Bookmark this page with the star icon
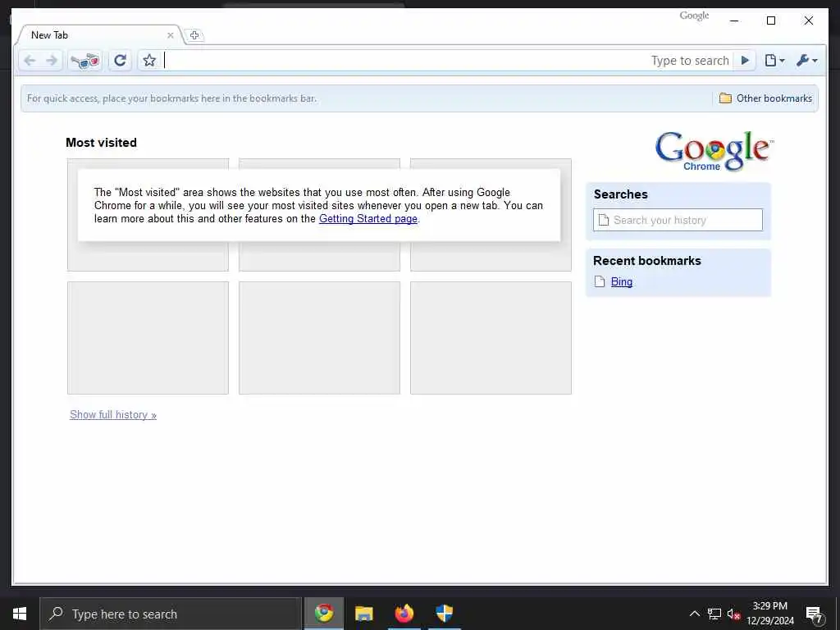840x630 pixels. (x=149, y=61)
